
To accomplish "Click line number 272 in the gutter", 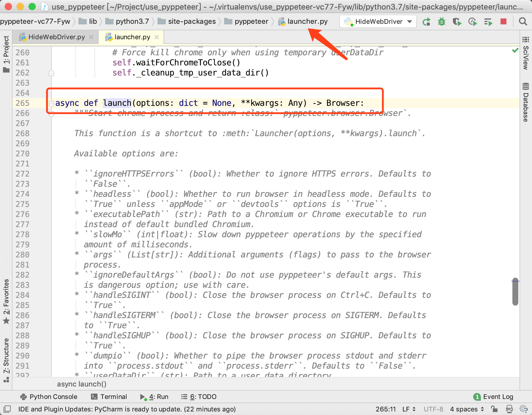I will tap(23, 174).
